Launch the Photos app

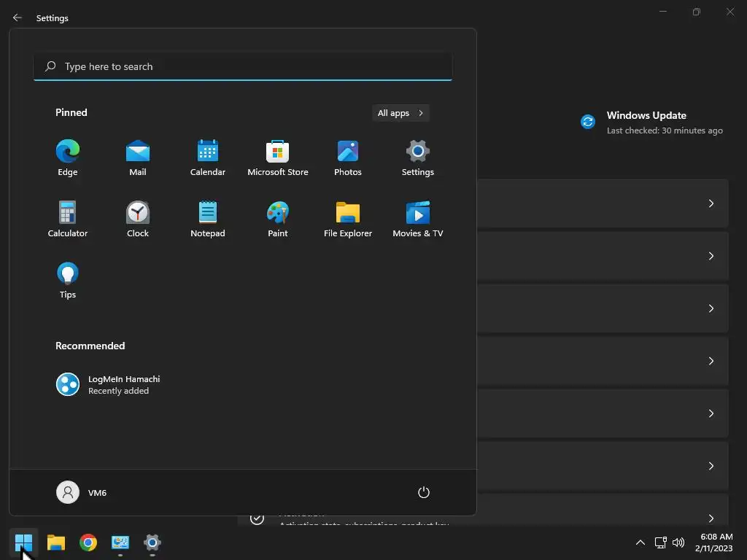[x=348, y=158]
